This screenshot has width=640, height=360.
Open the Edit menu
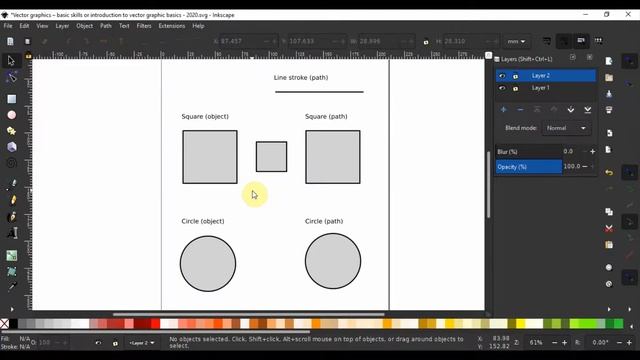pyautogui.click(x=24, y=26)
